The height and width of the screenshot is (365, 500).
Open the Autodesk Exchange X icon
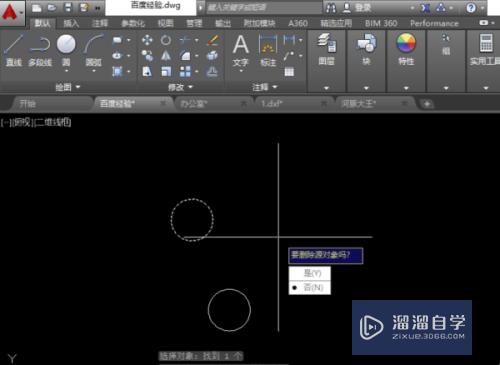tap(425, 8)
